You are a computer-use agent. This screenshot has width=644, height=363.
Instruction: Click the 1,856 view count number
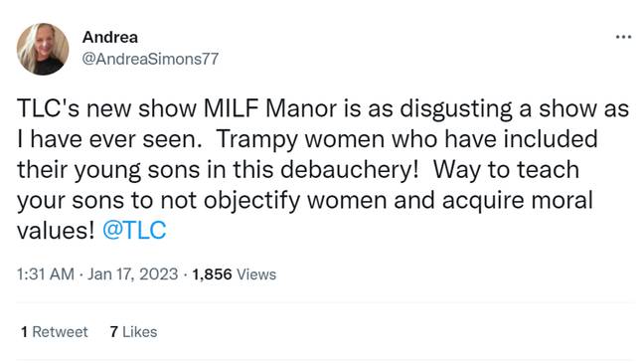tap(212, 274)
